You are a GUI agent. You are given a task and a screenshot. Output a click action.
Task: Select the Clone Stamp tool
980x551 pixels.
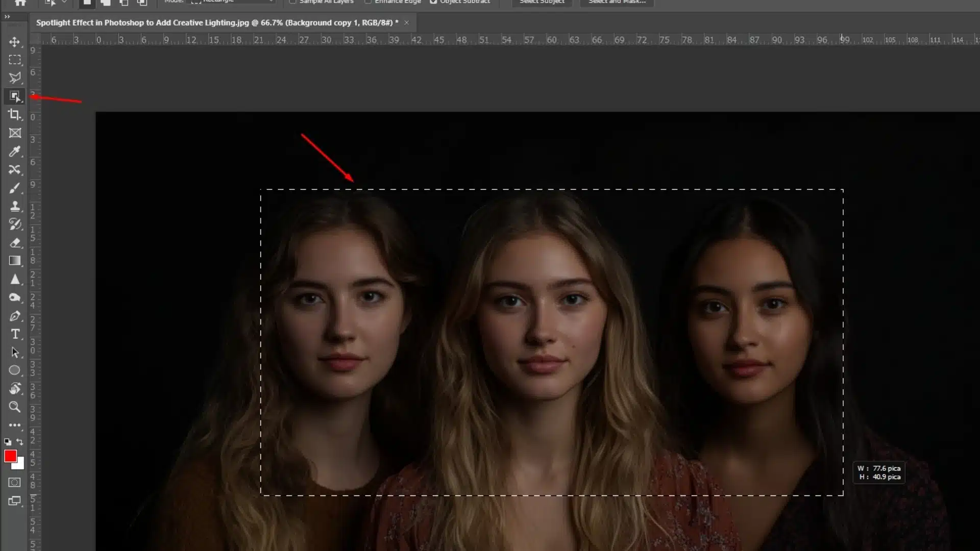(x=15, y=206)
